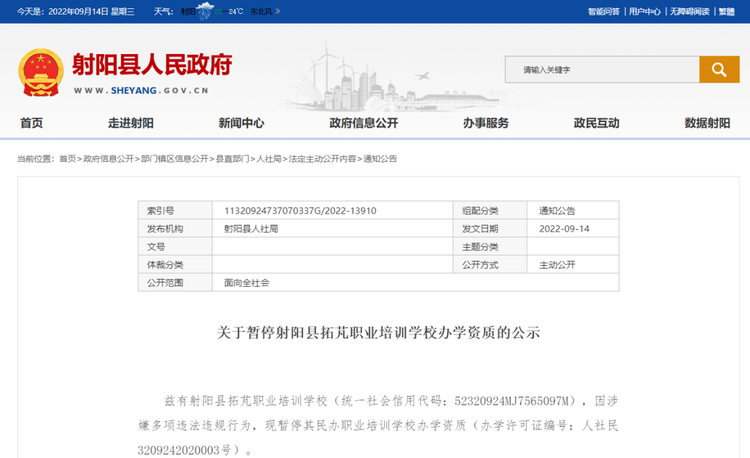Click breadcrumb 通知公告 link
The height and width of the screenshot is (458, 750).
point(380,159)
